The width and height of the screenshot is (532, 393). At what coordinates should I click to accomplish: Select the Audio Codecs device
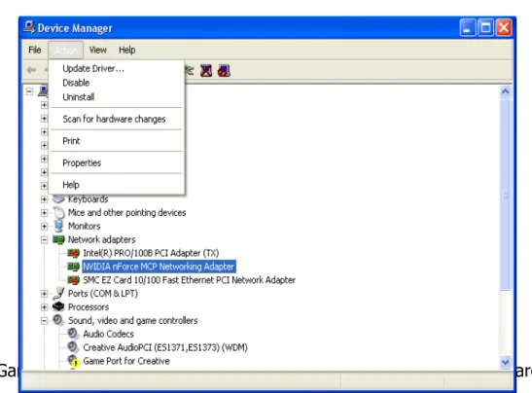[108, 334]
